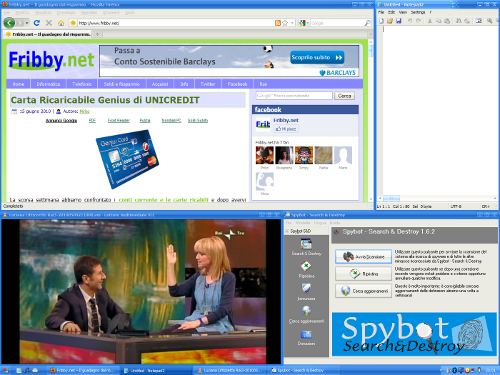The height and width of the screenshot is (375, 500).
Task: Click the Cerca button on Fribby.net
Action: (344, 96)
